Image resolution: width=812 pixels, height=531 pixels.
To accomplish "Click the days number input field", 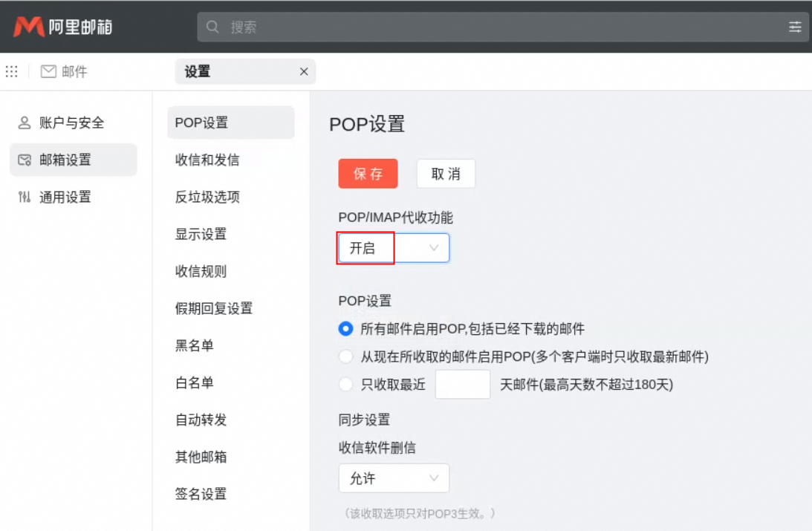I will click(462, 385).
